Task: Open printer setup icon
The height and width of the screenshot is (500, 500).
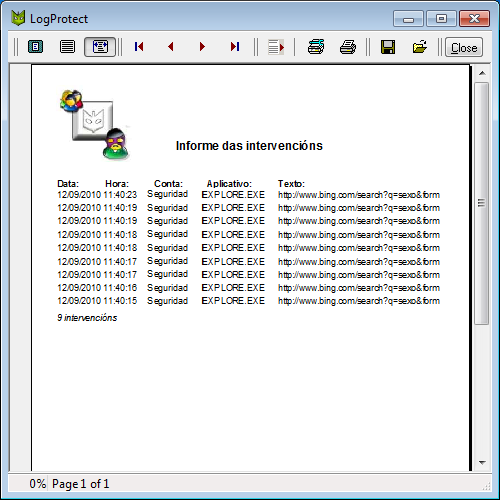Action: 316,47
